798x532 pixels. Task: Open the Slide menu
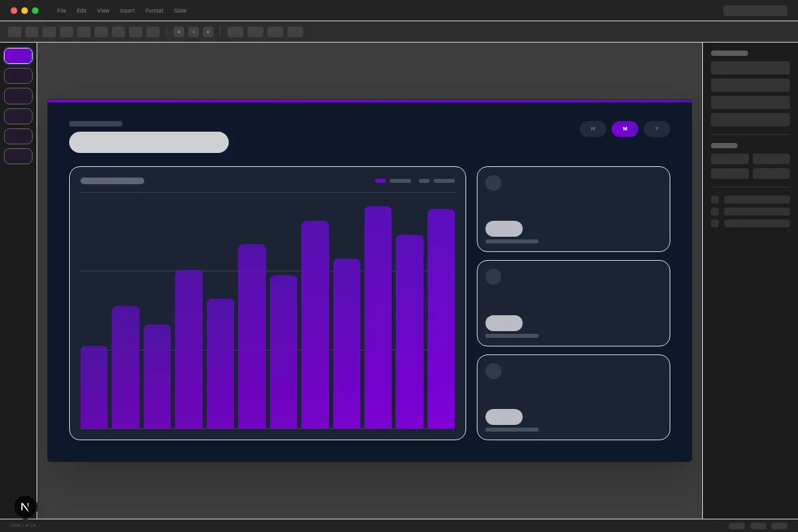tap(180, 11)
